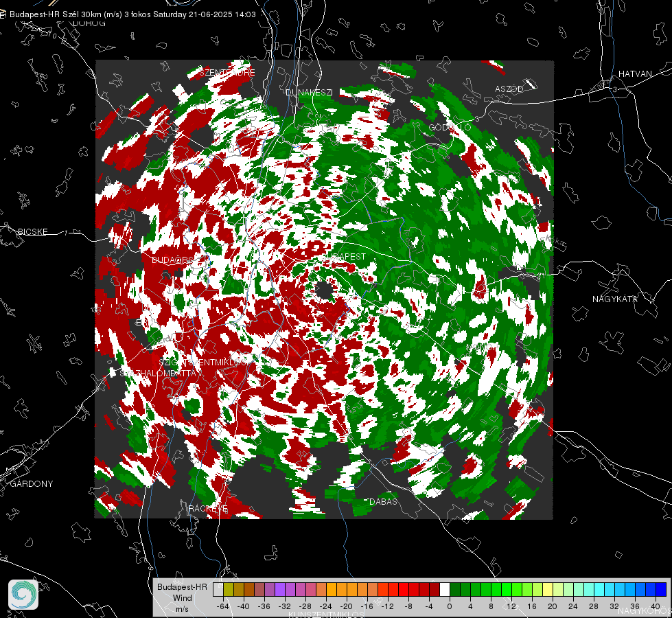
Task: Click the -8 legend value
Action: (408, 606)
